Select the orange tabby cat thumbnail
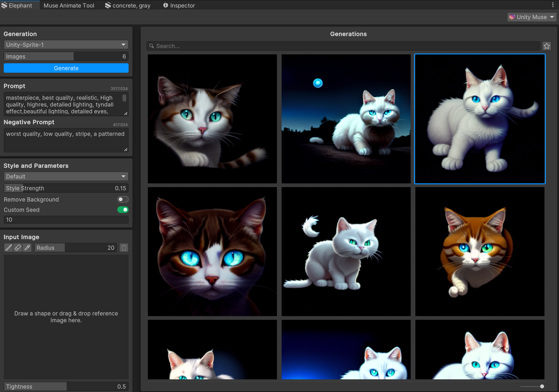 480,251
